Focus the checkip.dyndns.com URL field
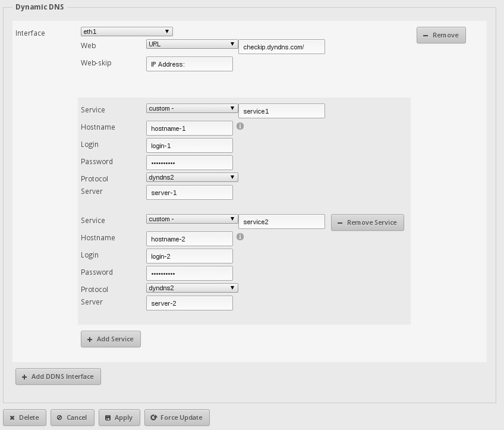Viewport: 504px width, 430px height. coord(281,47)
